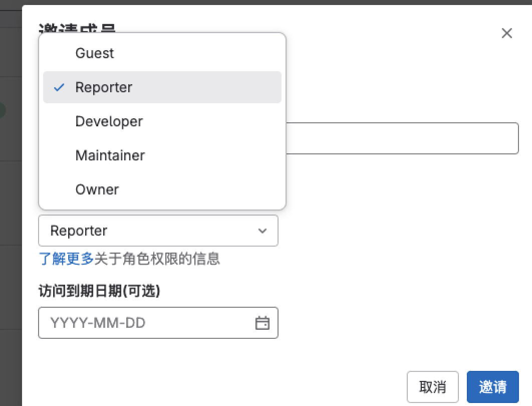
Task: Expand the role selector below the list
Action: 158,231
